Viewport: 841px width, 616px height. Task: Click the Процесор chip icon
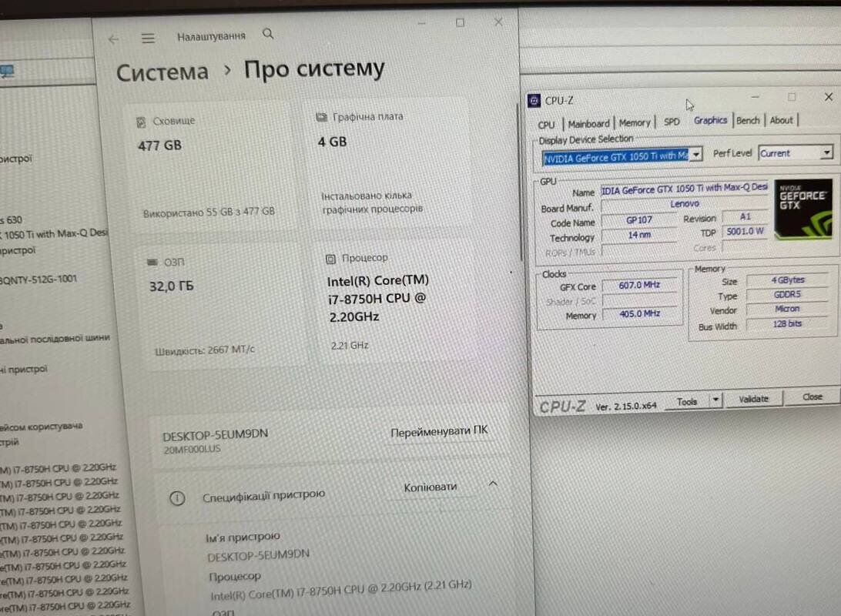330,259
